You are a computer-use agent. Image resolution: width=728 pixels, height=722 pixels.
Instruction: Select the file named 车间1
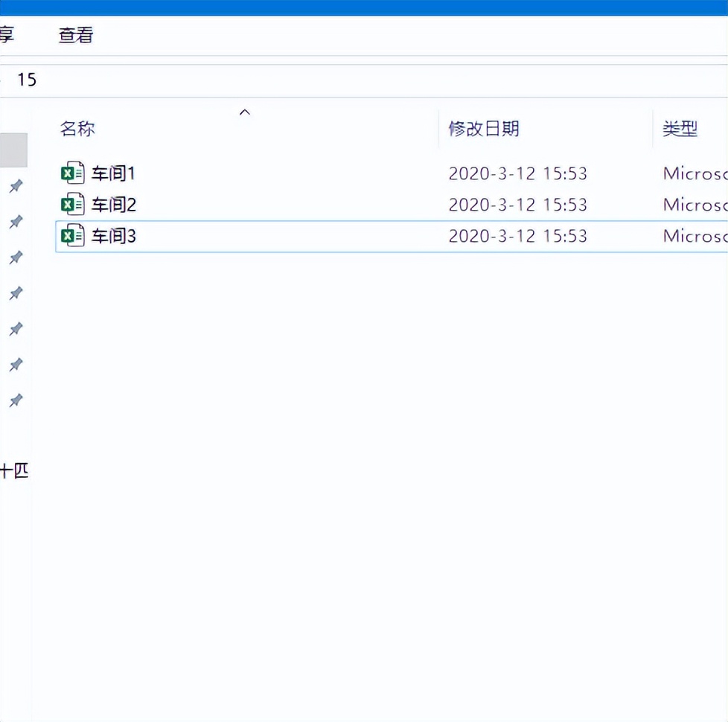(x=113, y=173)
